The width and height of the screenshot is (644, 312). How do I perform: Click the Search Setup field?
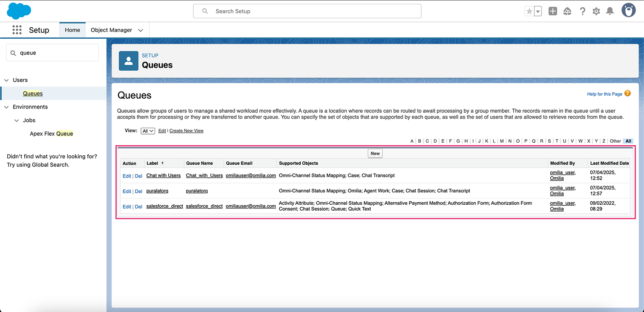pos(307,11)
